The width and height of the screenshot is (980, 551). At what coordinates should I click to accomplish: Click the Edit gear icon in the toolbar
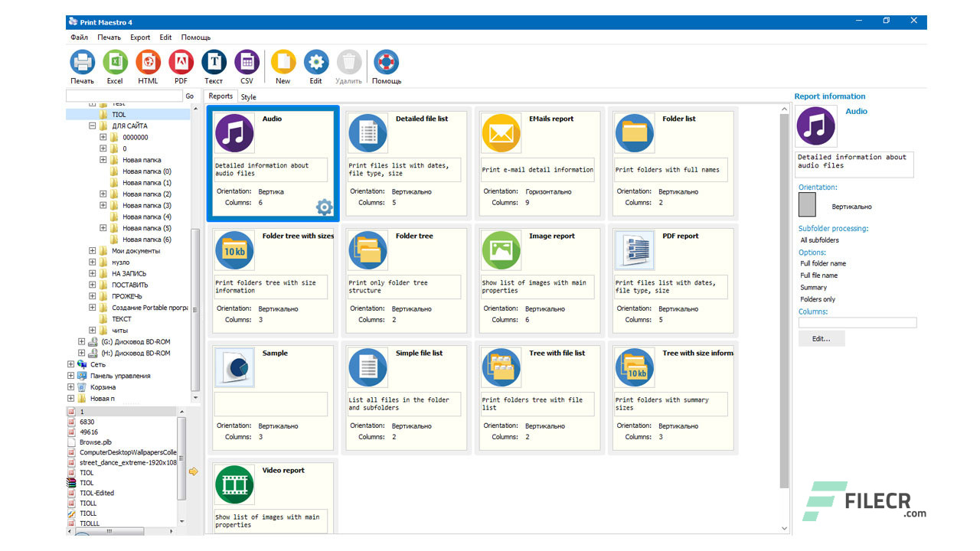pos(316,62)
